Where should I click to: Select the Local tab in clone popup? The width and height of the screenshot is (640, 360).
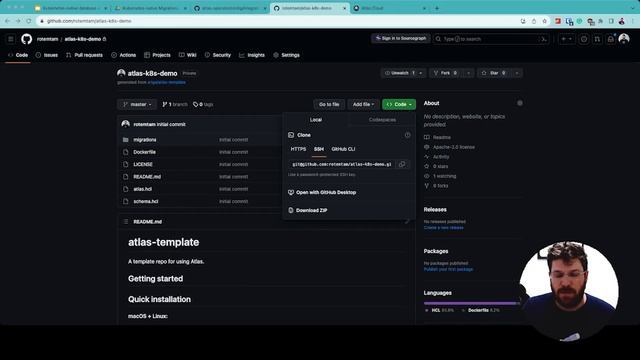click(x=316, y=120)
